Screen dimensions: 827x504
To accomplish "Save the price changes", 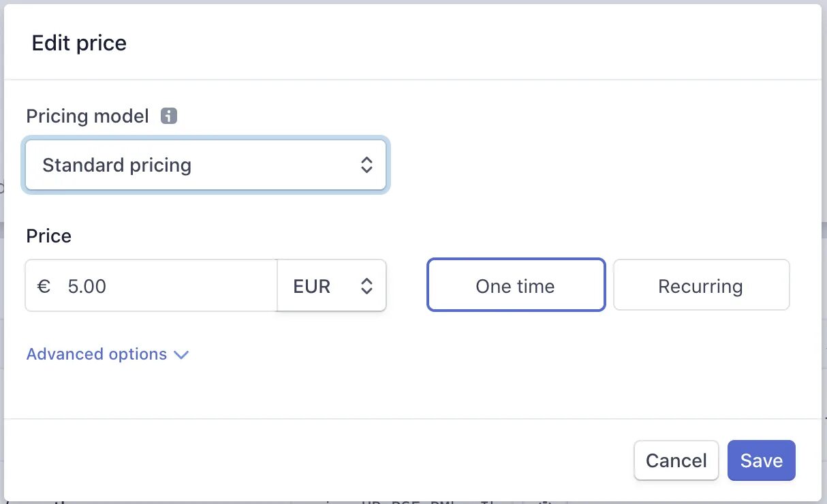I will click(x=761, y=460).
